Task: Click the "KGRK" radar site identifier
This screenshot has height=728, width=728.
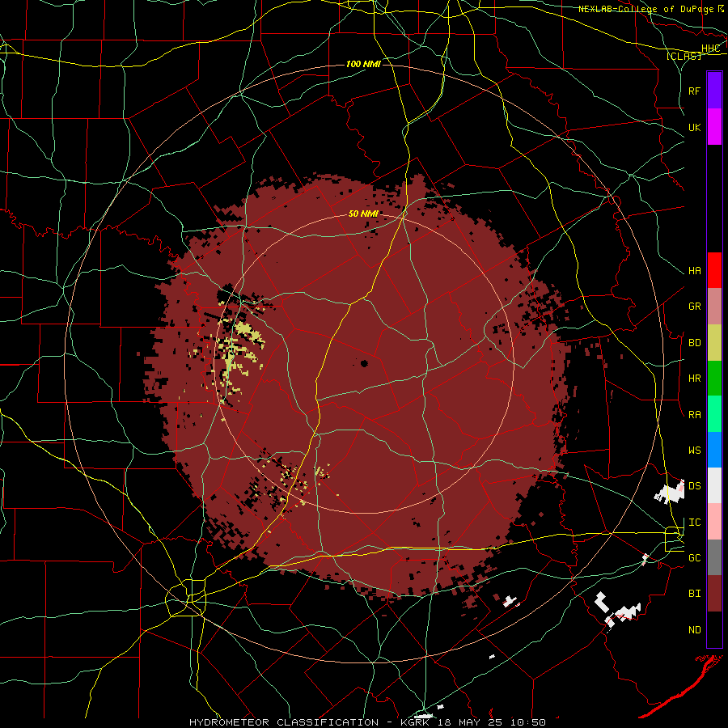Action: 416,722
